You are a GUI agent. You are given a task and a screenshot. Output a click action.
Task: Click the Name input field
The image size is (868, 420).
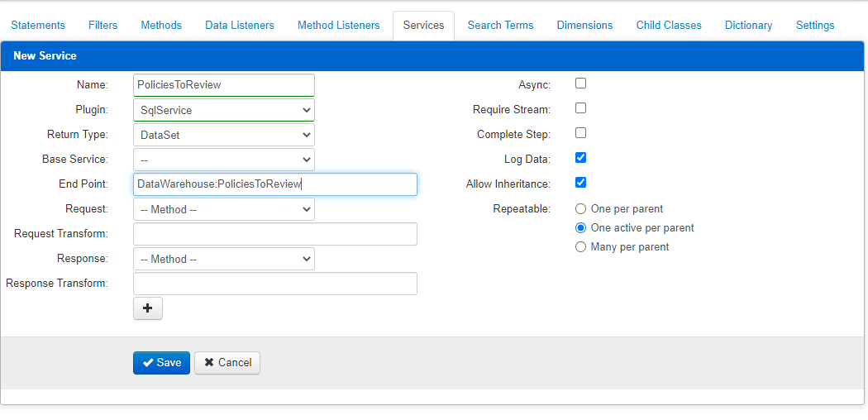[x=224, y=85]
